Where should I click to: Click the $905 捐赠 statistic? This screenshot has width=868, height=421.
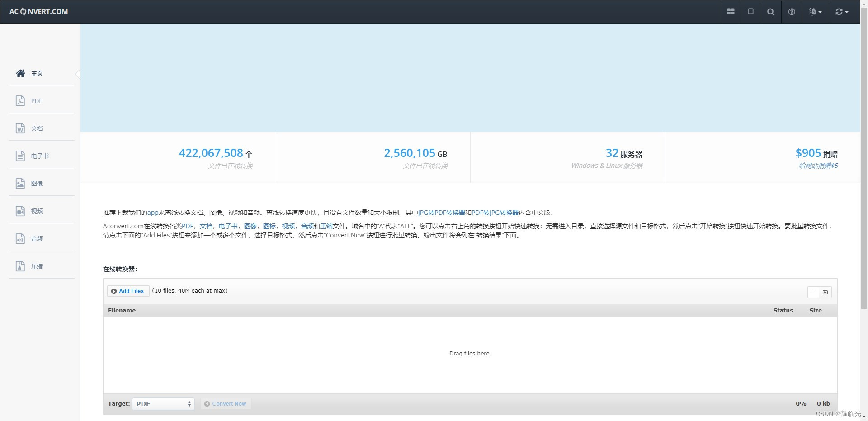click(x=817, y=153)
